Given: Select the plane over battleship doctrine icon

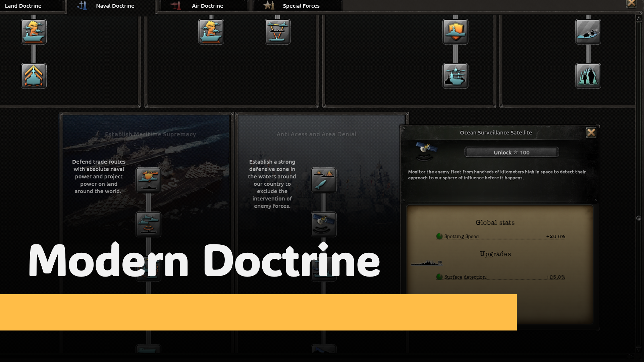Looking at the screenshot, I should (455, 76).
